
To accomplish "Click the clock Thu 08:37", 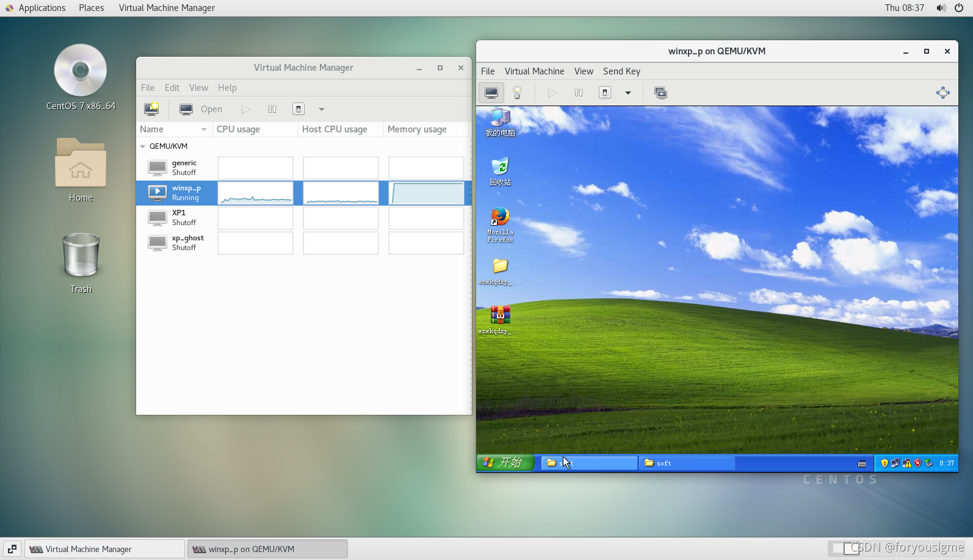I will coord(904,8).
